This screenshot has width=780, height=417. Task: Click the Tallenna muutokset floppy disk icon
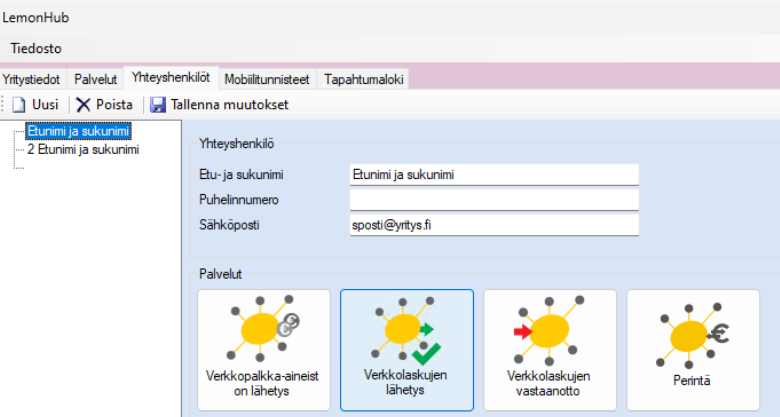pyautogui.click(x=158, y=104)
